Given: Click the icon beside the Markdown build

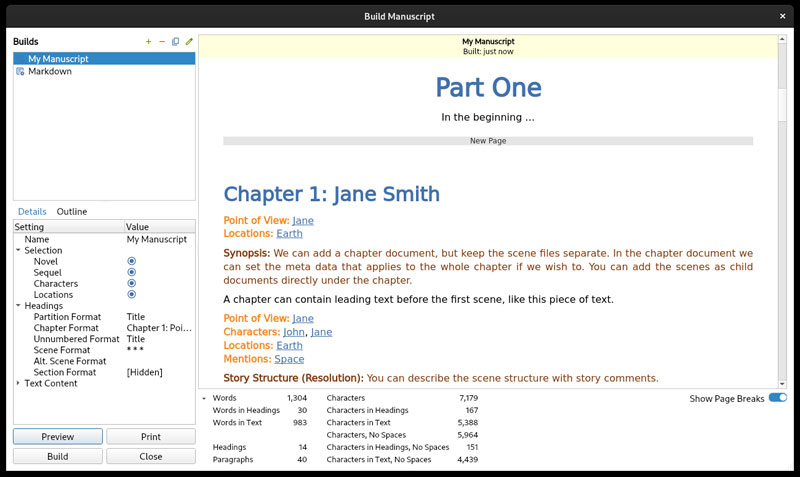Looking at the screenshot, I should coord(20,71).
